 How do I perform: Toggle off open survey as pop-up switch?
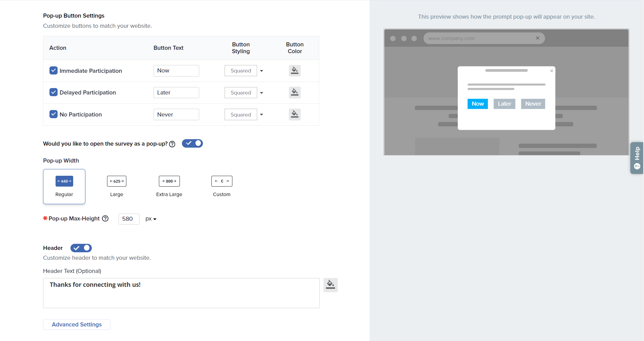(192, 144)
